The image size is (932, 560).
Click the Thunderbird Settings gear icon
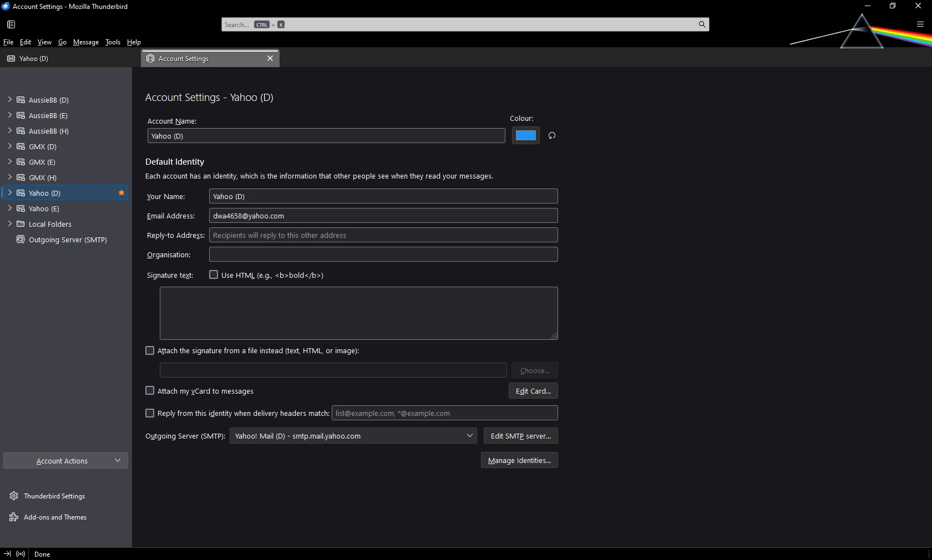click(x=14, y=496)
